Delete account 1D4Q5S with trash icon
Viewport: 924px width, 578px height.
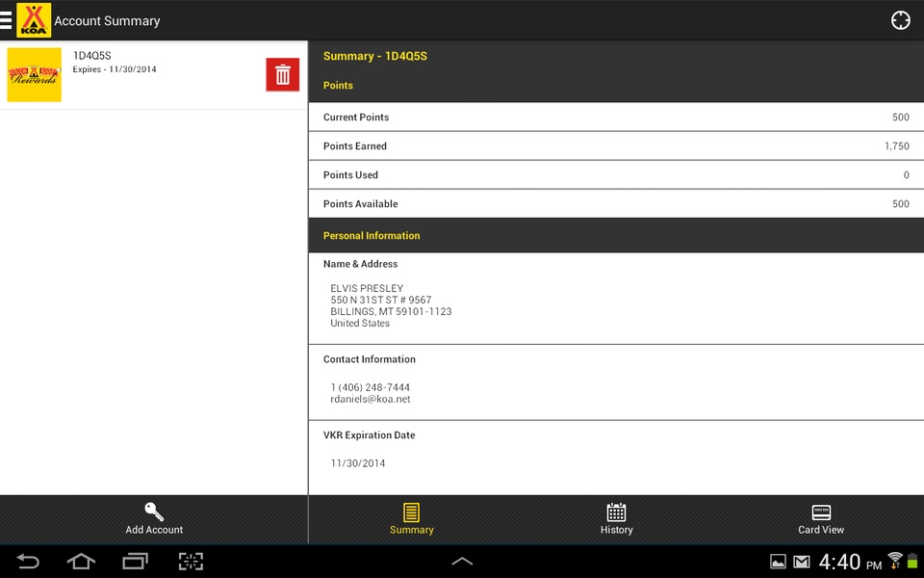(x=283, y=75)
